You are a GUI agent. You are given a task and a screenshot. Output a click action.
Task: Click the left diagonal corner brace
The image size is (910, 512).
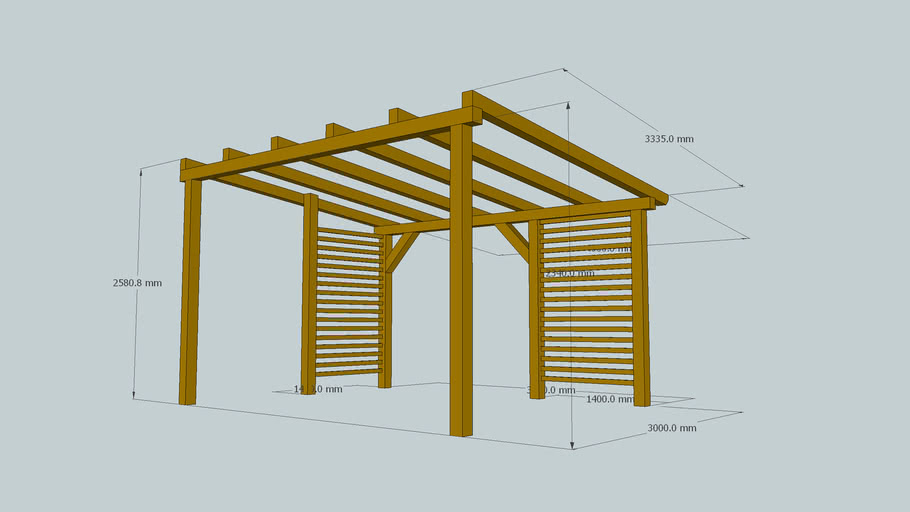(402, 251)
